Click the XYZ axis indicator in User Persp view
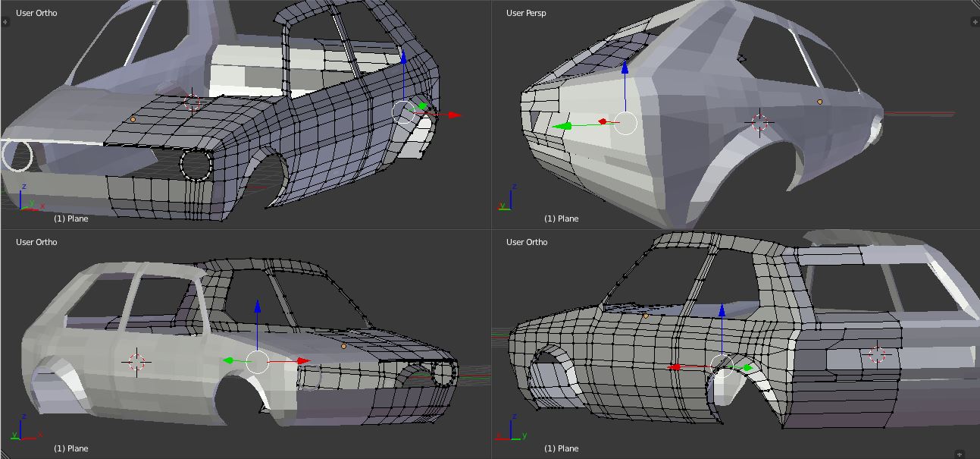 click(509, 198)
